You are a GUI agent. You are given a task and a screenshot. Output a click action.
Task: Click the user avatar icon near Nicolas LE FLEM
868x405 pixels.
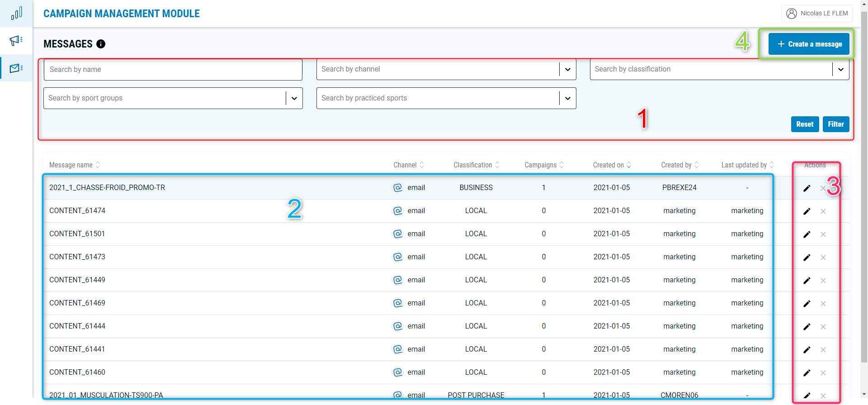tap(792, 14)
